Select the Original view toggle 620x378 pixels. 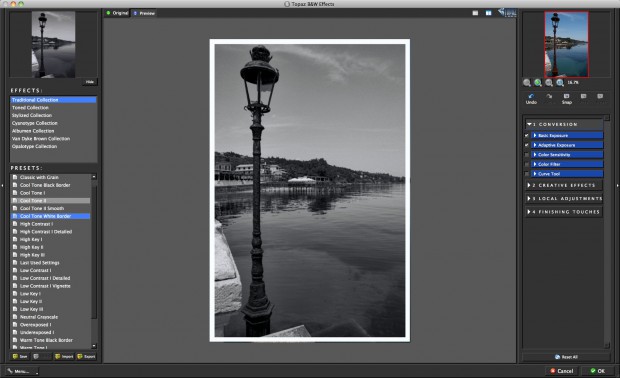[117, 13]
